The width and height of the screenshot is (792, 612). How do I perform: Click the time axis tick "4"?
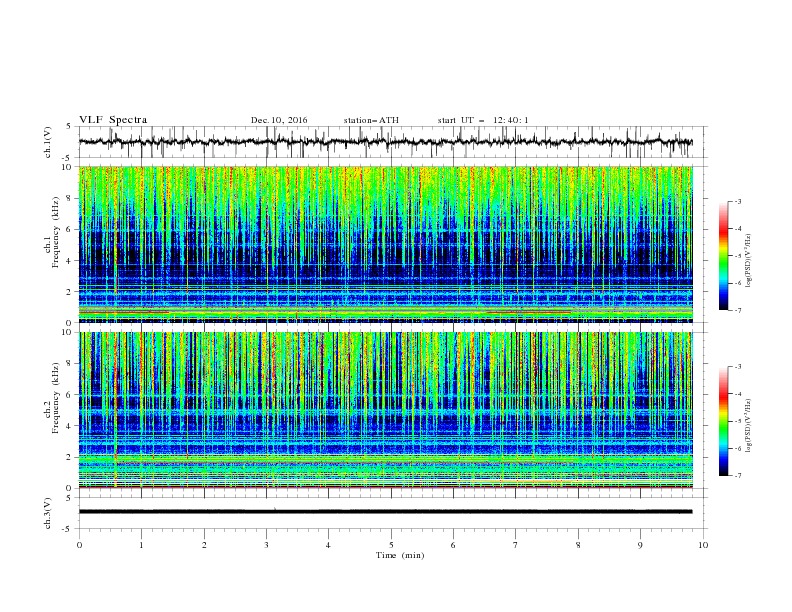328,545
